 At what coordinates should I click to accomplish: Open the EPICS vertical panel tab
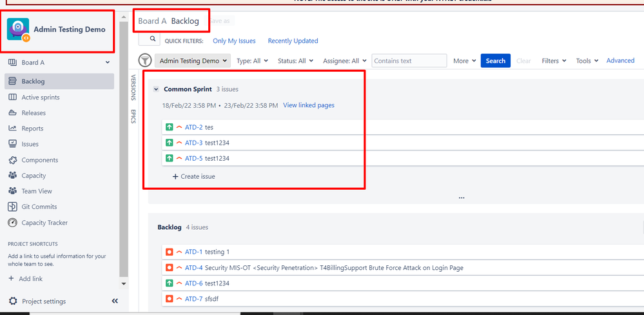pos(133,116)
